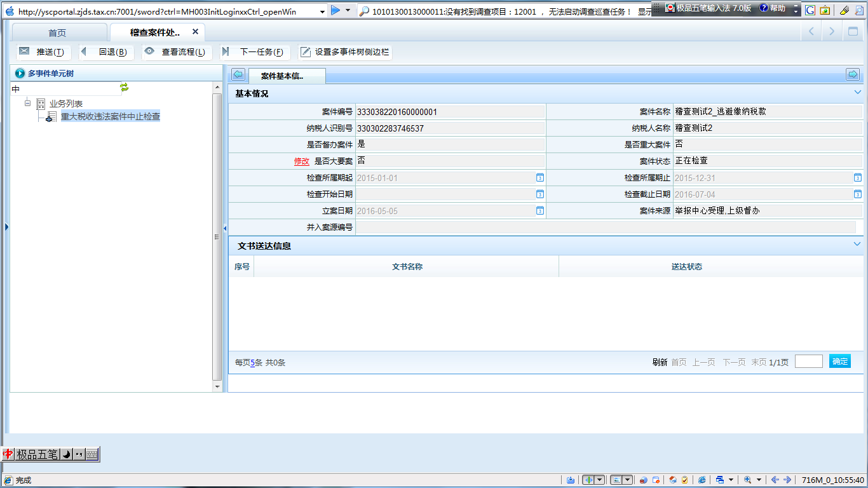Screen dimensions: 868x488
Task: Click the tab bar next-tab arrow button
Action: click(832, 32)
